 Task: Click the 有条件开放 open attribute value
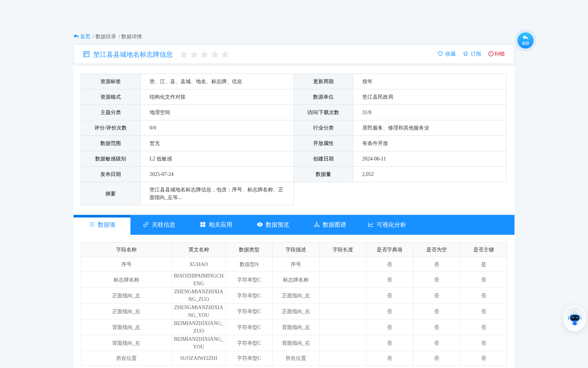[x=375, y=143]
